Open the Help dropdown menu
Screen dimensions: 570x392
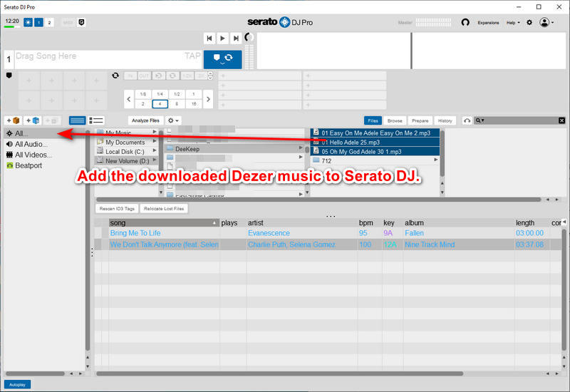[x=513, y=23]
